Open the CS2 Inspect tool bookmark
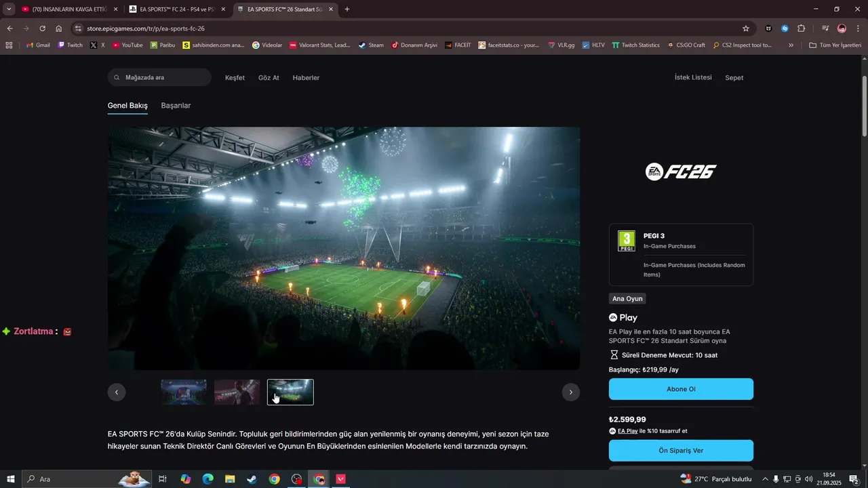This screenshot has width=868, height=488. (x=743, y=45)
